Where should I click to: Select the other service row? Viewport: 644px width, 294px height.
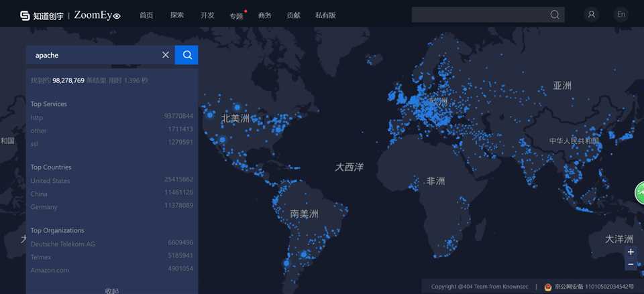click(112, 130)
